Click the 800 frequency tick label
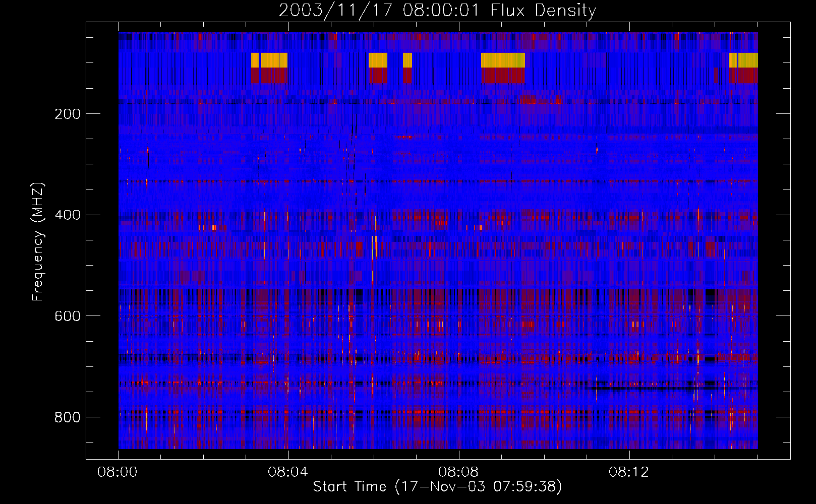816x504 pixels. [x=68, y=417]
